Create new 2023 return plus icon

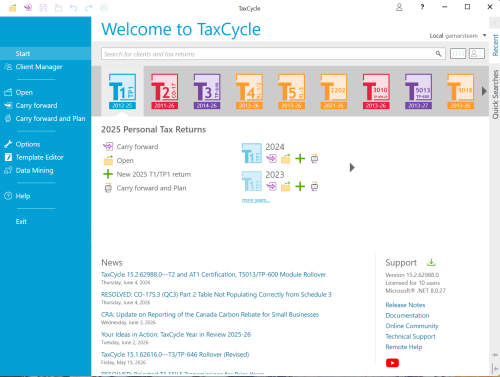pos(300,186)
